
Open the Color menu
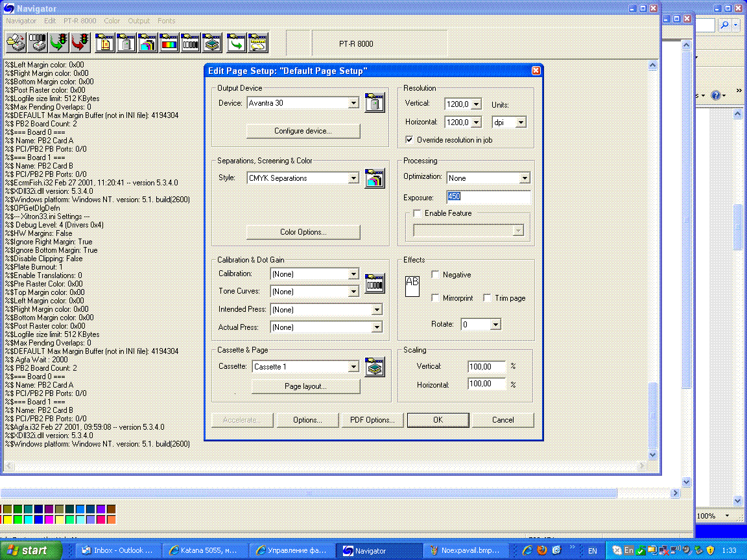coord(112,21)
